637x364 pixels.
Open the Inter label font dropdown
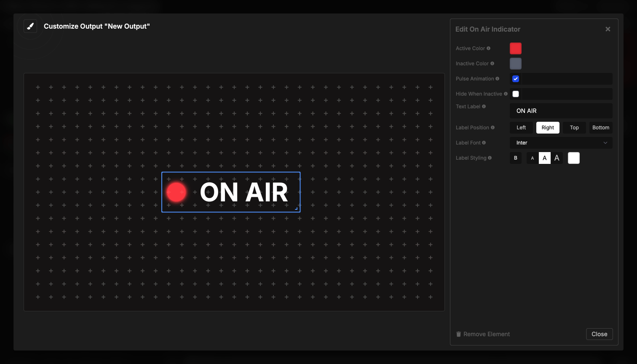point(561,142)
